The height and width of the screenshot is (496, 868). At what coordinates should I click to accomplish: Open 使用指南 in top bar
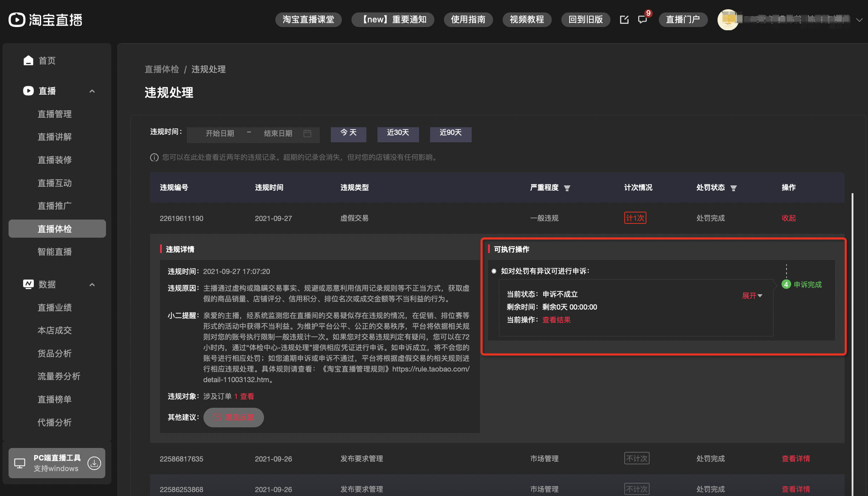tap(468, 20)
